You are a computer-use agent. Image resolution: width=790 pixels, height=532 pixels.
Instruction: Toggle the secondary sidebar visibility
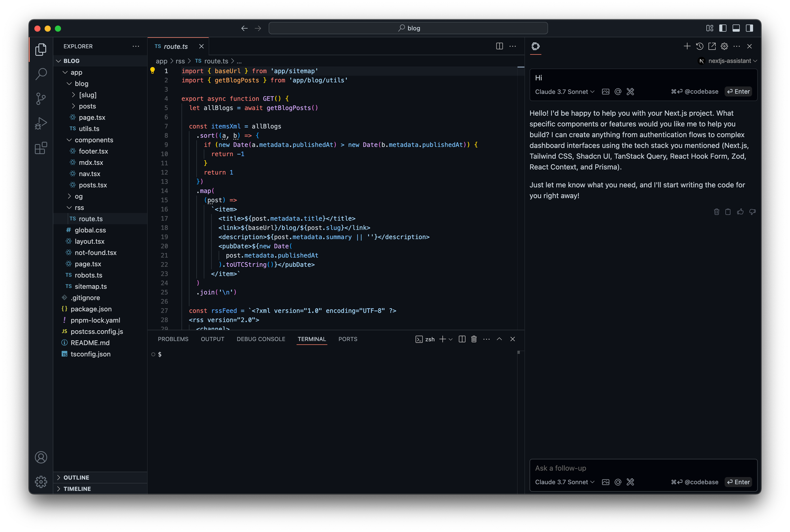pos(749,28)
